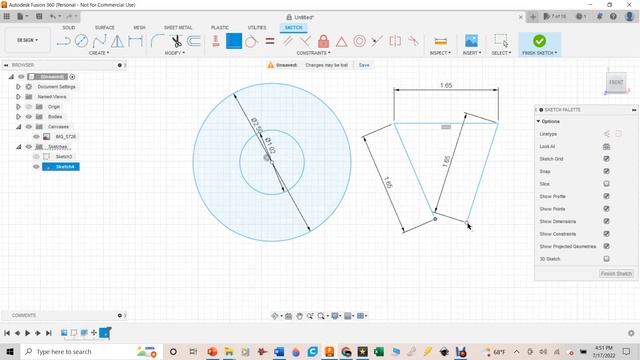This screenshot has height=360, width=640.
Task: Select the Offset tool
Action: 194,41
